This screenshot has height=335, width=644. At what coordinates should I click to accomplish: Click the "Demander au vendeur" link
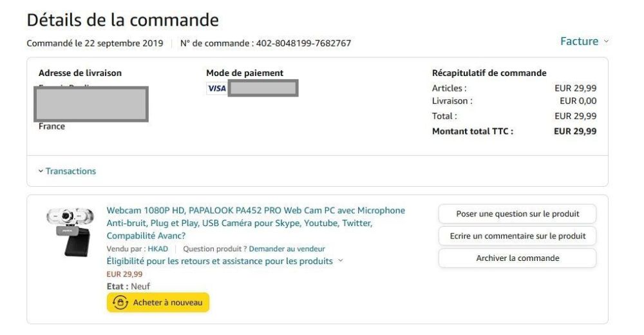(287, 249)
